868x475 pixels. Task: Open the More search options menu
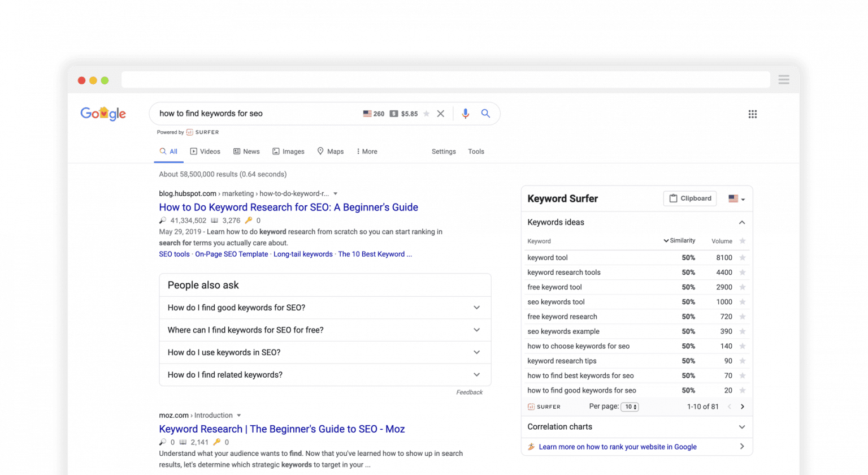tap(367, 152)
